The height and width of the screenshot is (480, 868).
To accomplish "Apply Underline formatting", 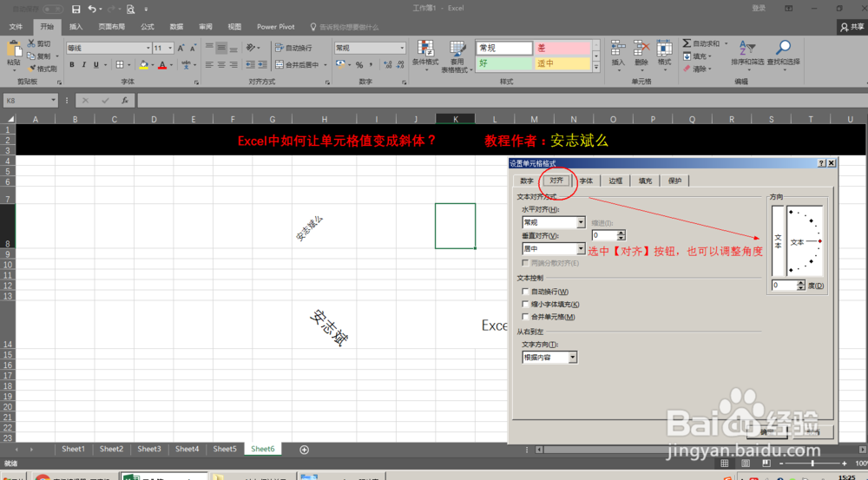I will pyautogui.click(x=96, y=65).
